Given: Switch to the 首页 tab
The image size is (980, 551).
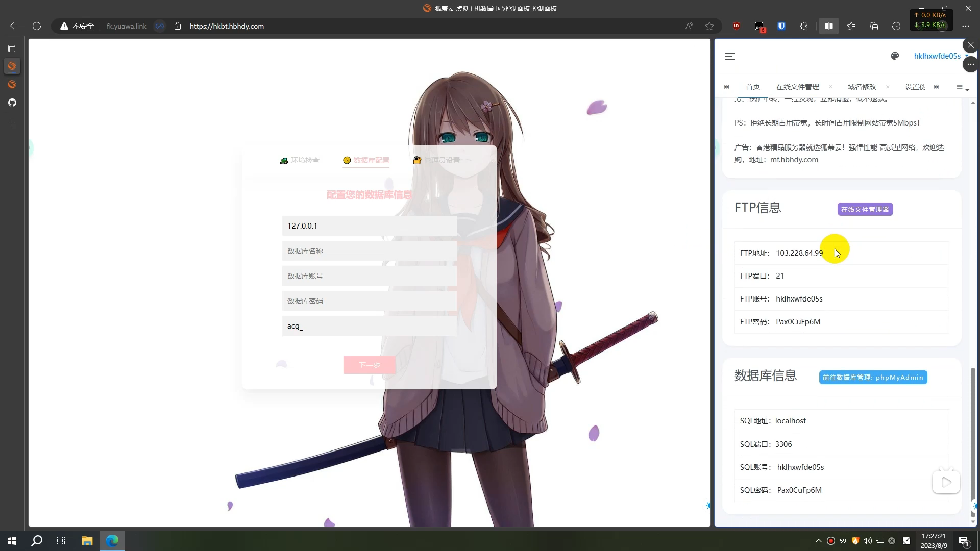Looking at the screenshot, I should tap(752, 87).
